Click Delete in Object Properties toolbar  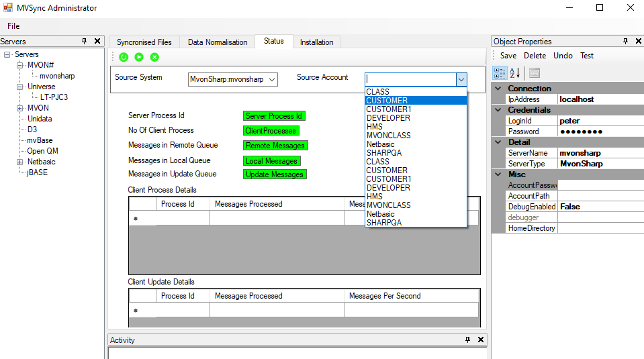tap(535, 56)
